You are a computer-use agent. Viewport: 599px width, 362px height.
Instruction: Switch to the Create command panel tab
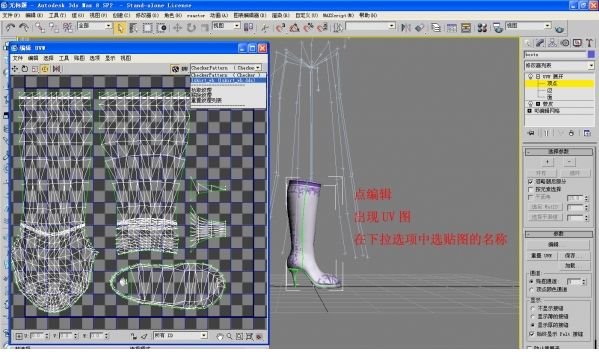coord(528,43)
